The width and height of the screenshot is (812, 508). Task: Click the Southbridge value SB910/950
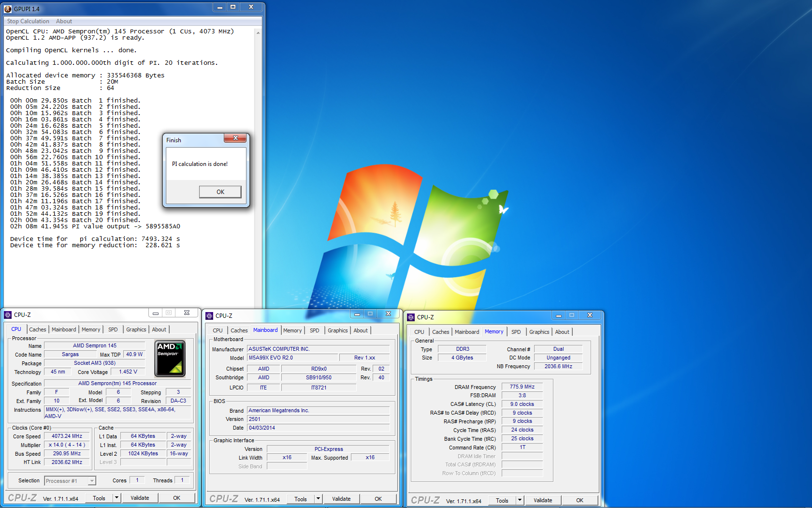click(319, 377)
